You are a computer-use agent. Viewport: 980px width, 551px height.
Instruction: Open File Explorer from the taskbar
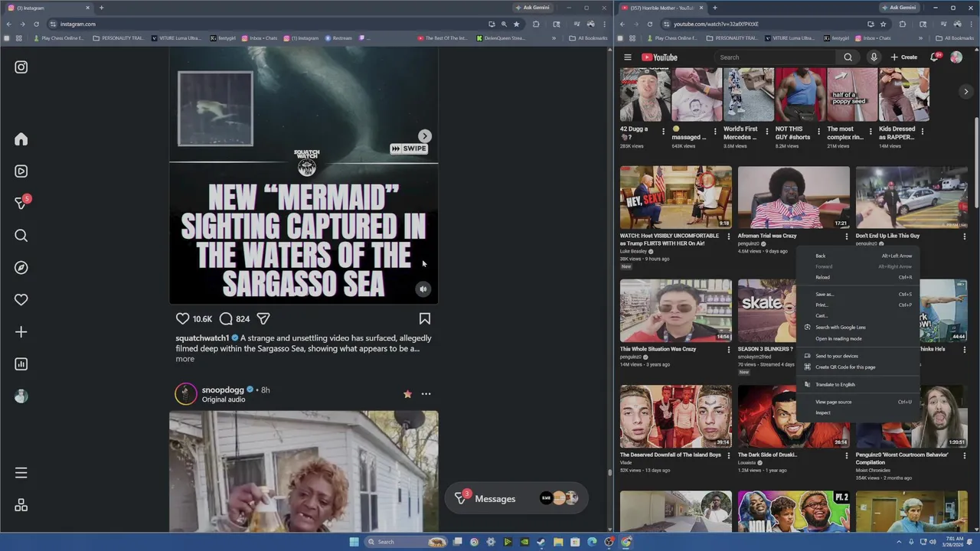pos(558,542)
